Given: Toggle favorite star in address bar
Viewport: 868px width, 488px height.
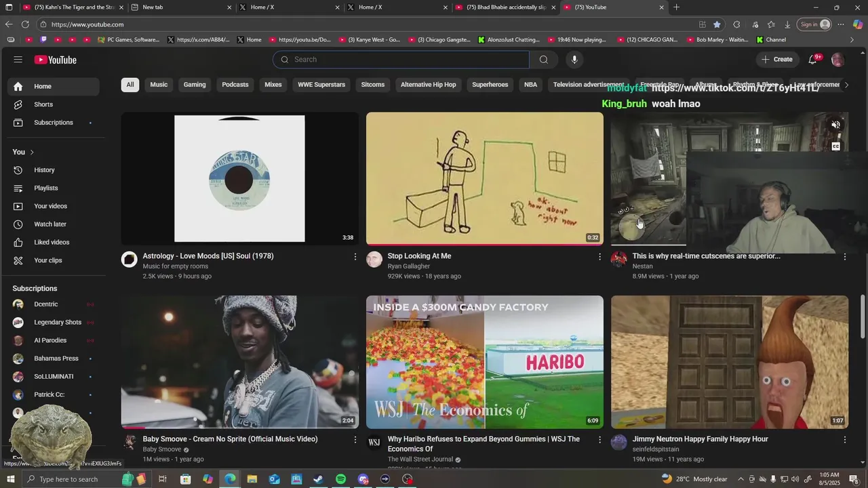Looking at the screenshot, I should pyautogui.click(x=717, y=24).
